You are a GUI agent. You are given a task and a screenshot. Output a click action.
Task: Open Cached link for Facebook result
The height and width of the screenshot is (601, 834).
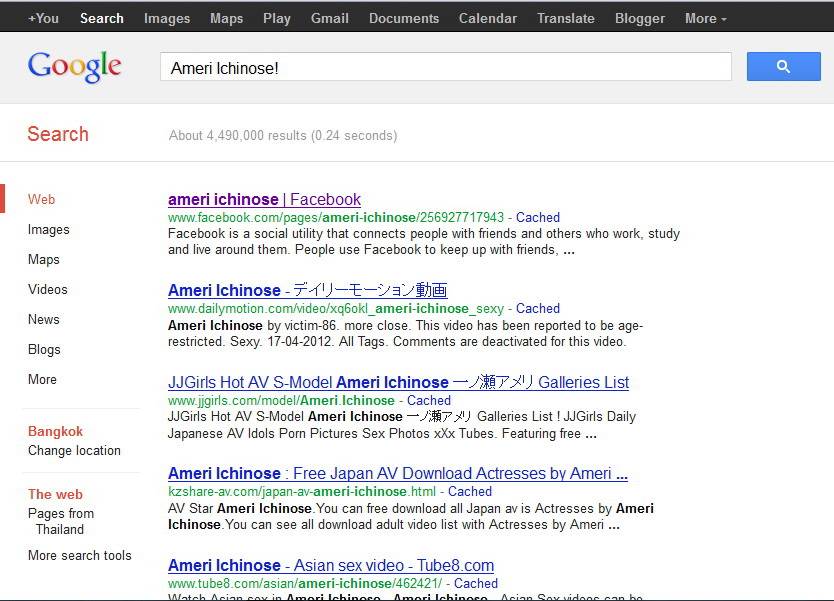pos(538,218)
